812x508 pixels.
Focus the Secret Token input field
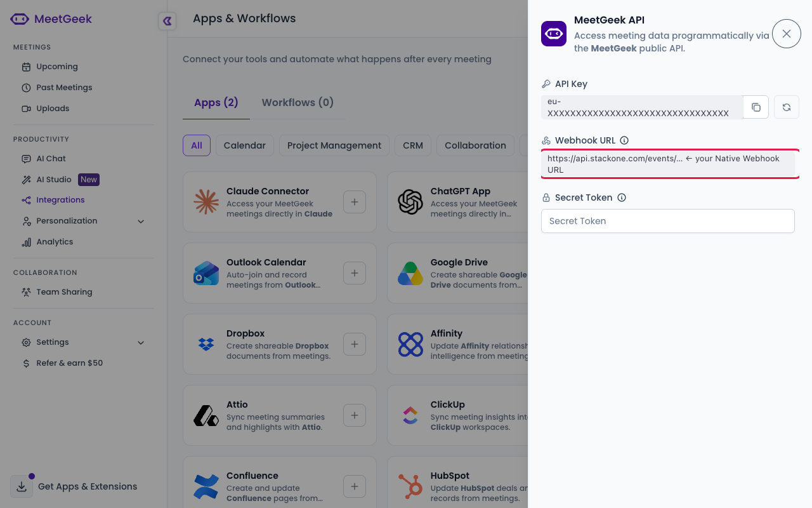click(668, 221)
